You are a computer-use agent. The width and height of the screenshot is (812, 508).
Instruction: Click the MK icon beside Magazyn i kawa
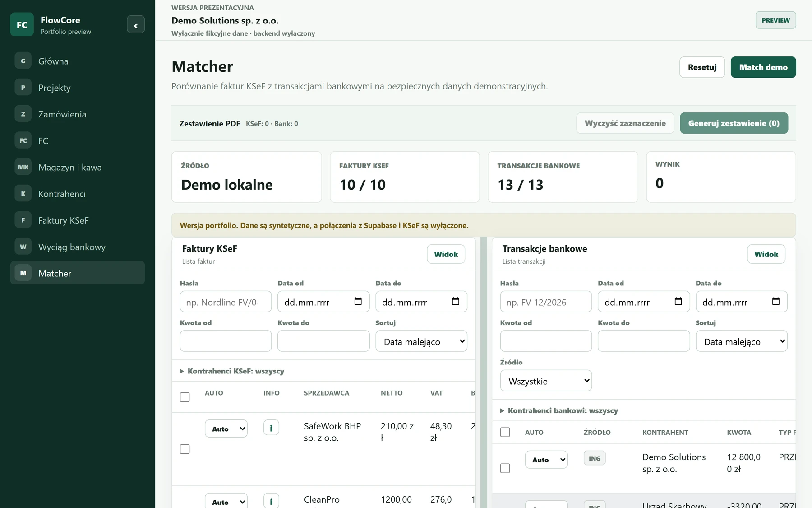tap(23, 167)
